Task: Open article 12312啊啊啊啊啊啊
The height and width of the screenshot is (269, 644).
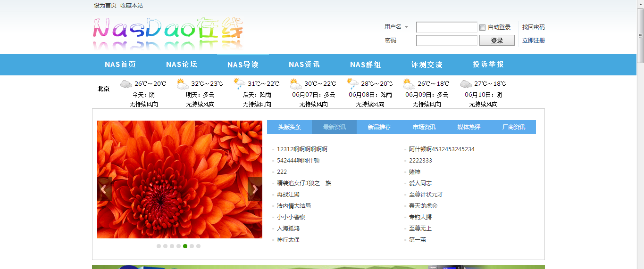Action: coord(302,149)
